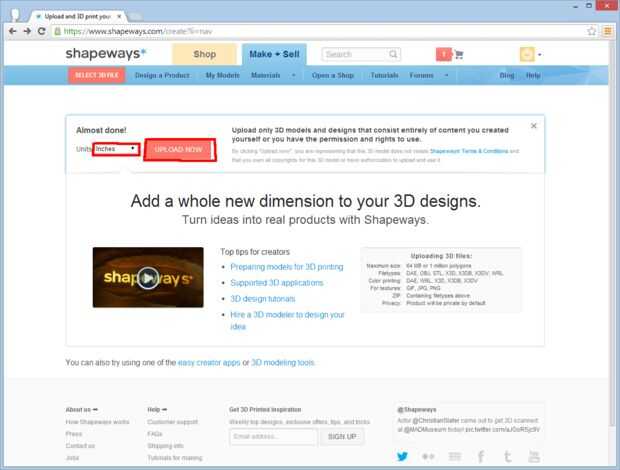The image size is (620, 470).
Task: Open the Twitter footer icon
Action: coord(402,457)
